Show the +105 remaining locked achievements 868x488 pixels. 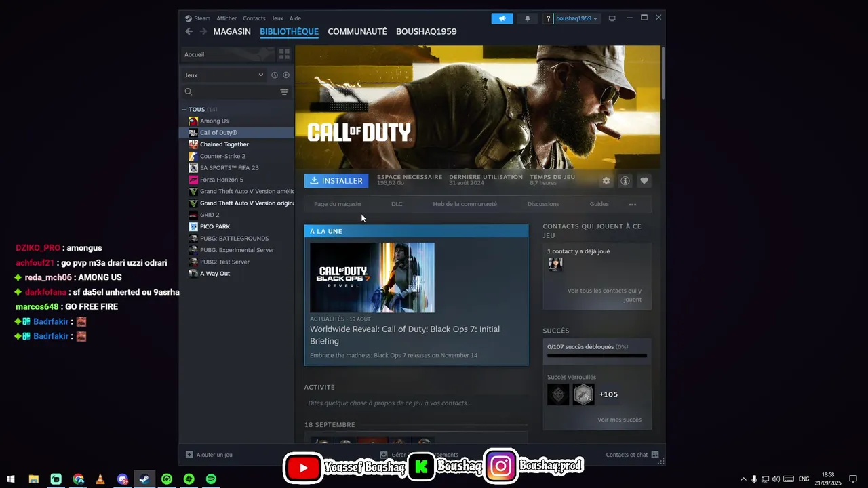pos(608,394)
